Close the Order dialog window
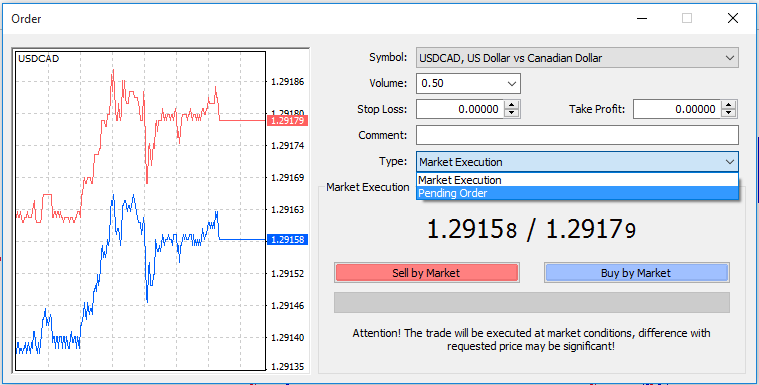The height and width of the screenshot is (385, 759). pyautogui.click(x=733, y=19)
